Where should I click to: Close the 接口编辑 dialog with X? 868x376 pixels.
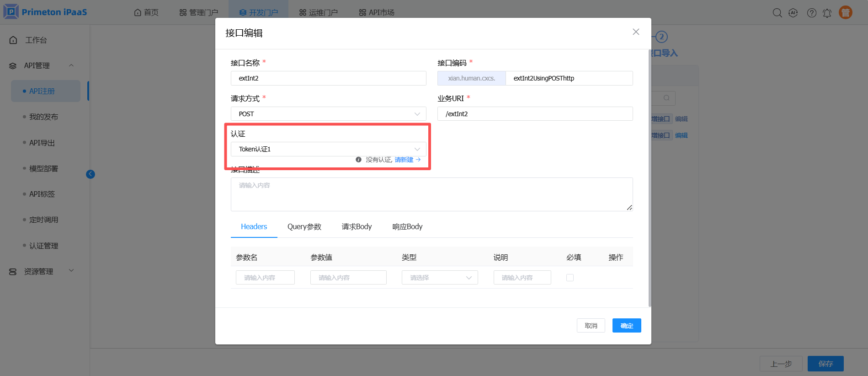(x=635, y=32)
